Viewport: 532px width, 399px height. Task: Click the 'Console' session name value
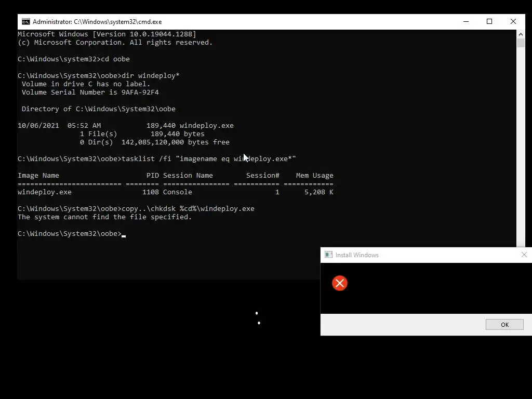178,192
